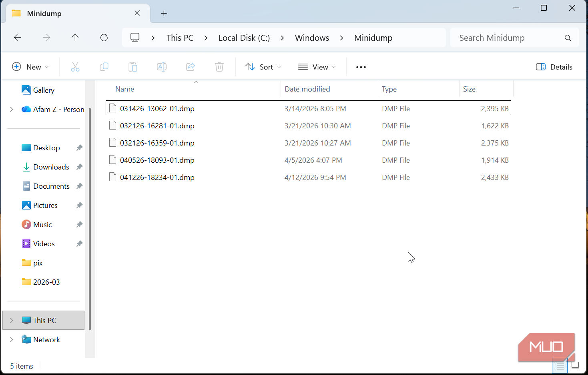This screenshot has height=375, width=588.
Task: Open the New item dropdown
Action: 30,67
